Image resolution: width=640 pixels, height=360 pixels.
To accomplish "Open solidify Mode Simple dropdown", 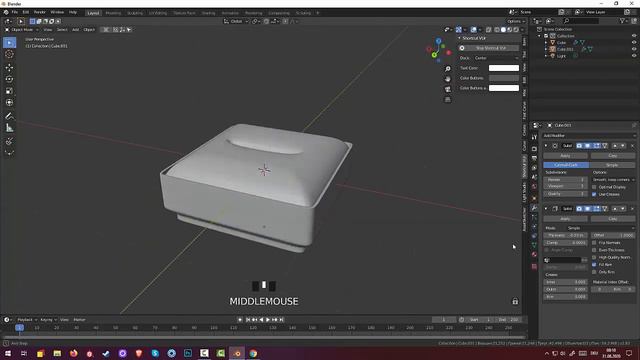I will tap(601, 228).
